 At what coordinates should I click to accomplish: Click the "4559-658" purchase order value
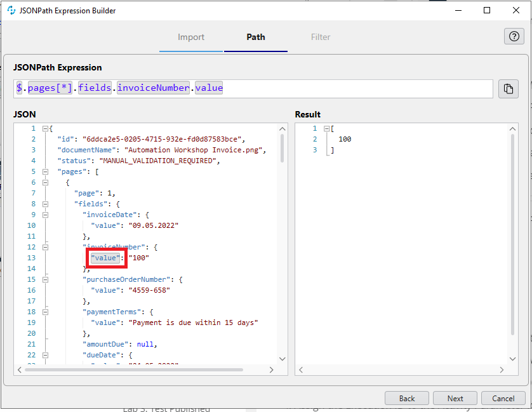[149, 291]
